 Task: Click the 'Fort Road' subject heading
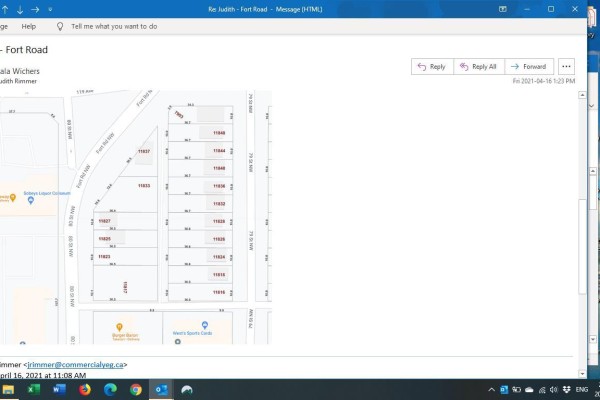coord(26,50)
